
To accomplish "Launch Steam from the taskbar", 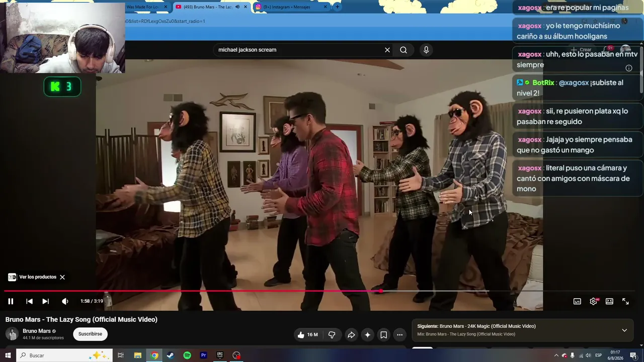I will [171, 355].
